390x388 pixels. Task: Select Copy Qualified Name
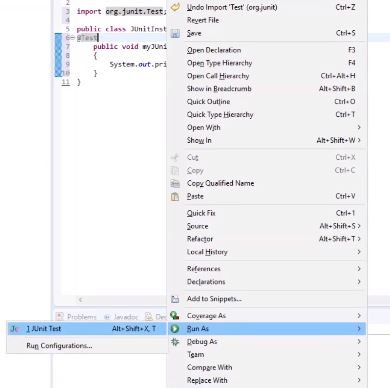point(267,183)
